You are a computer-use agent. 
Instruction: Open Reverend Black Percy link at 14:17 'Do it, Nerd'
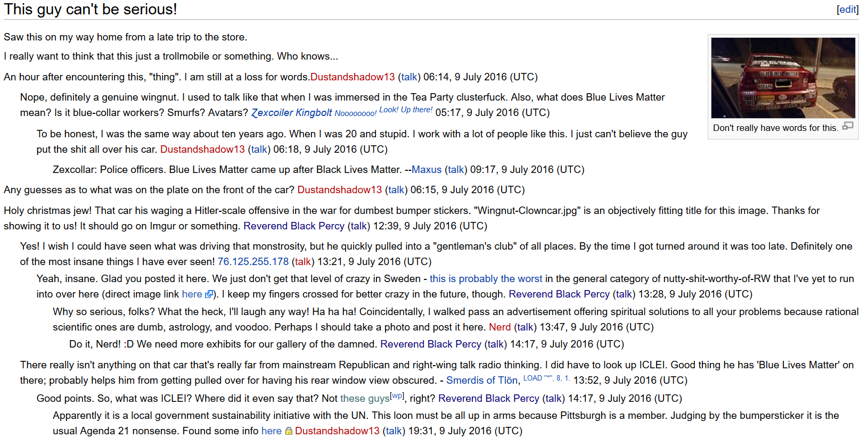tap(431, 344)
